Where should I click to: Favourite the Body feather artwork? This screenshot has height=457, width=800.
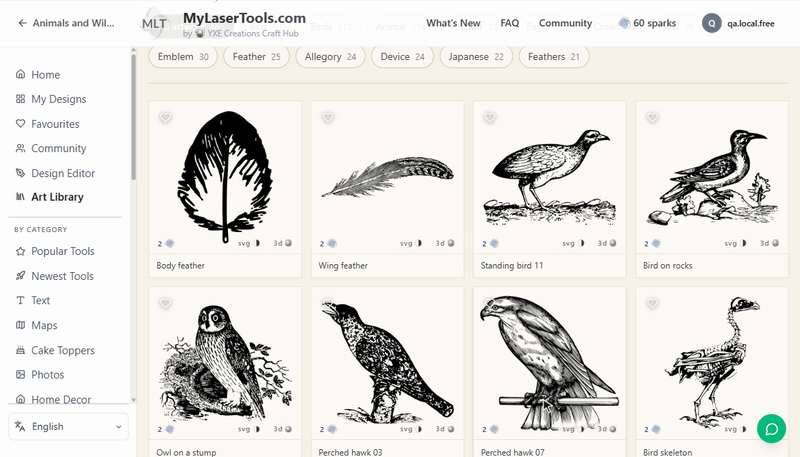pyautogui.click(x=165, y=117)
